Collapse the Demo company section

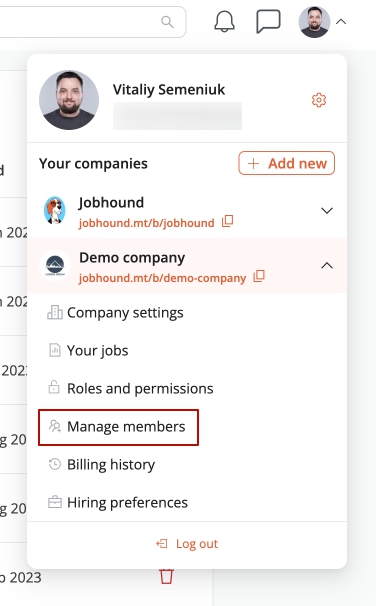click(327, 266)
